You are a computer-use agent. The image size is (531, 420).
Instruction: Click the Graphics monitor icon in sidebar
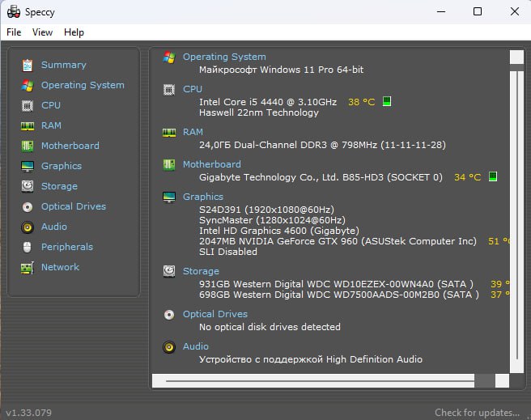(x=28, y=166)
